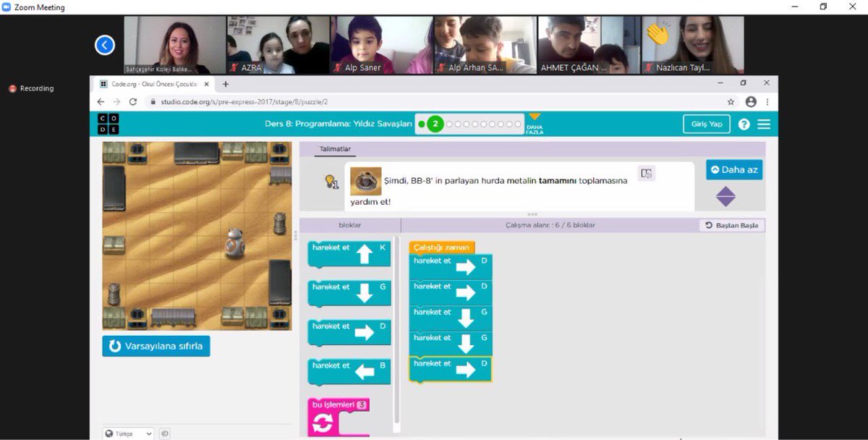868x440 pixels.
Task: Open the Türkçe language dropdown
Action: coord(129,433)
